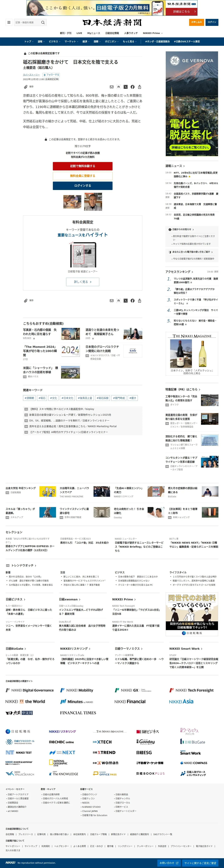
Task: Click the blue ログイン header button
Action: coord(212,22)
